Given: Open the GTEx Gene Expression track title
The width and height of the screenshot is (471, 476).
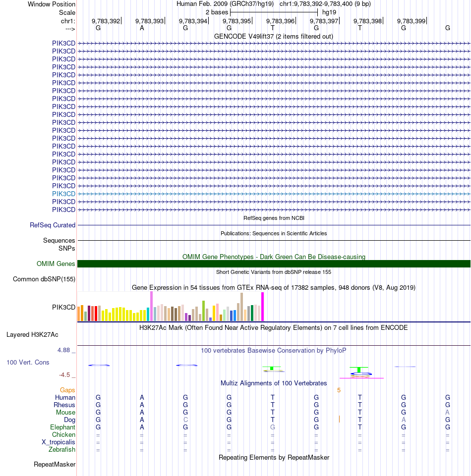Looking at the screenshot, I should (x=274, y=287).
